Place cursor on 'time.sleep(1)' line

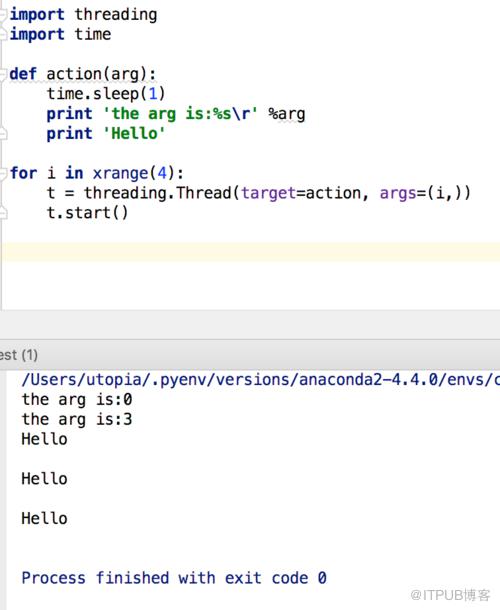coord(106,94)
